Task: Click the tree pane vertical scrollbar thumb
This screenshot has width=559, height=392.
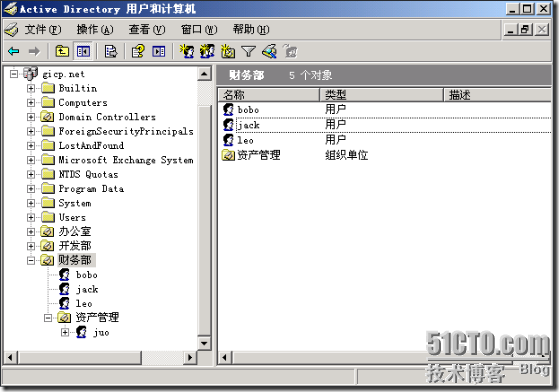Action: click(x=204, y=221)
